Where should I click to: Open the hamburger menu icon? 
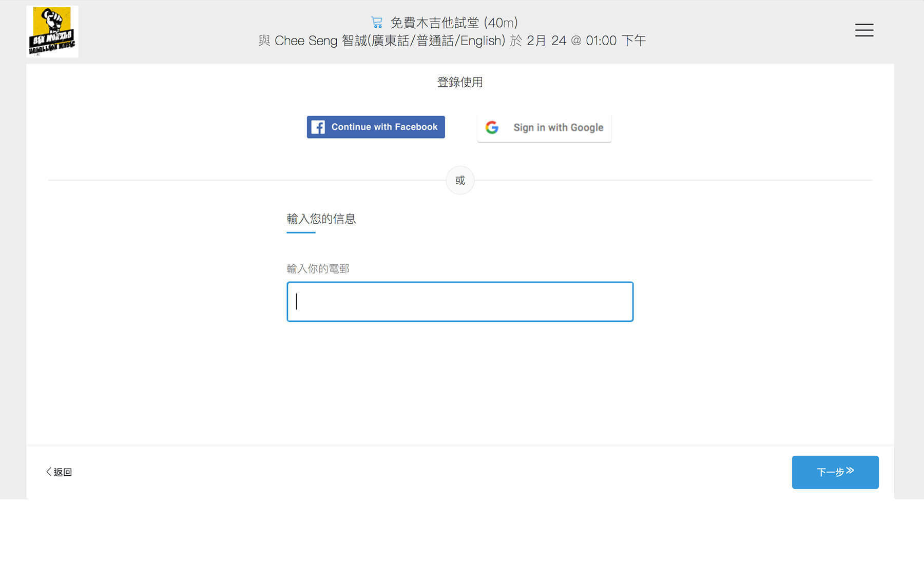[x=864, y=30]
